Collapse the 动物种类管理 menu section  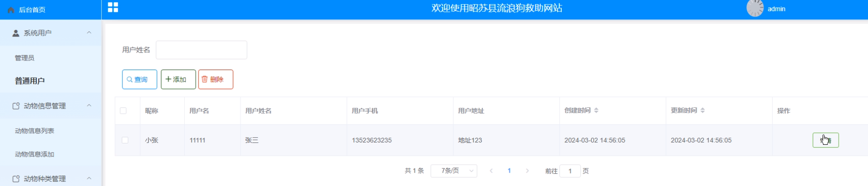click(x=89, y=178)
